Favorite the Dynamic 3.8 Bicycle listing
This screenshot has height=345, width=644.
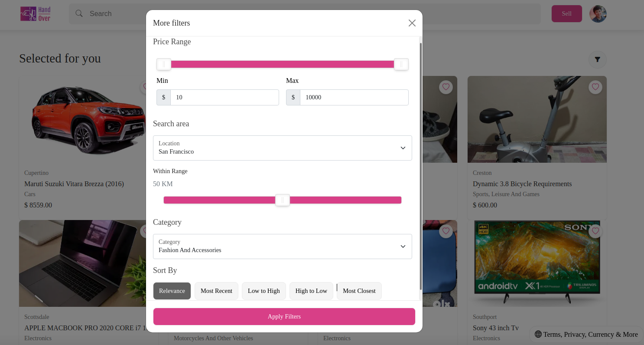[x=595, y=87]
